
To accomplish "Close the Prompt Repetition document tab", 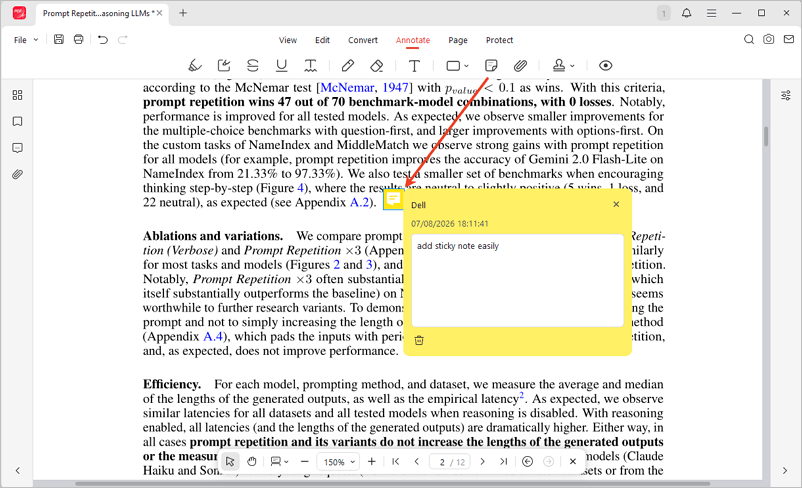I will pos(160,13).
